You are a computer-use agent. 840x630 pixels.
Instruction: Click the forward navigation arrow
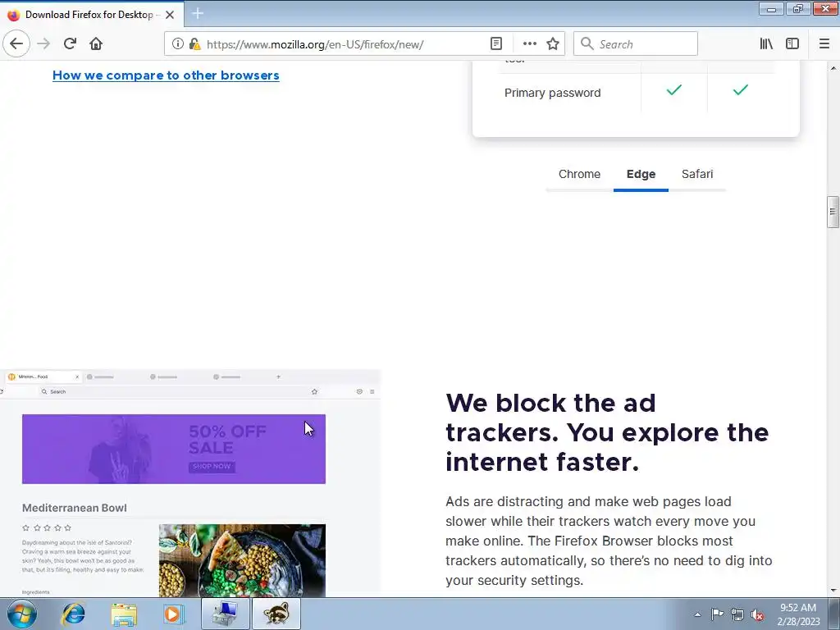43,43
